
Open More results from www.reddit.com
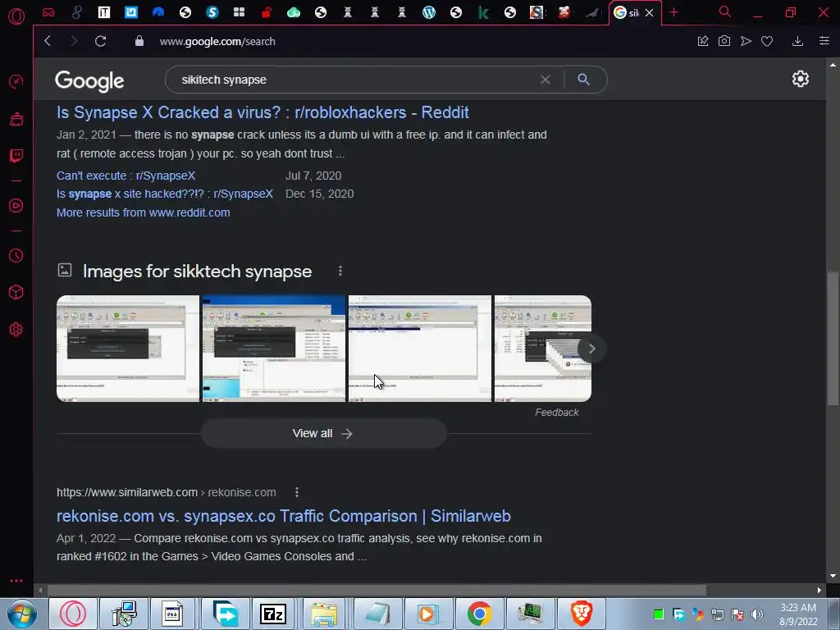pyautogui.click(x=143, y=212)
